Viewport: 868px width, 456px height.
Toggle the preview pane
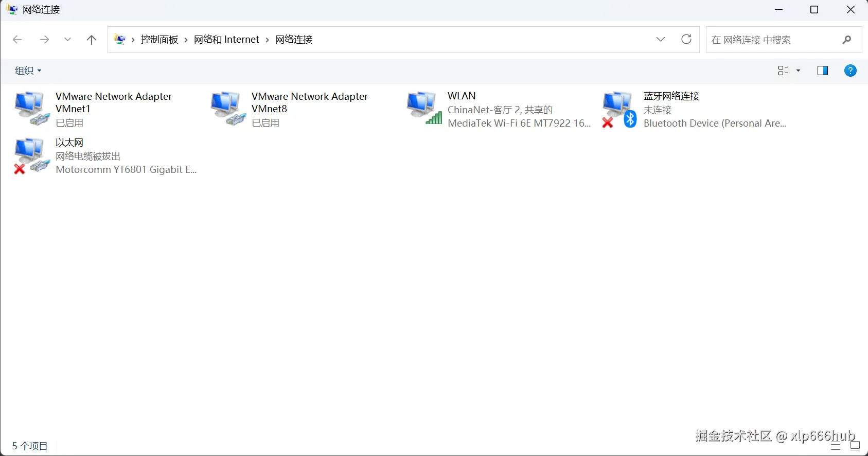(823, 71)
